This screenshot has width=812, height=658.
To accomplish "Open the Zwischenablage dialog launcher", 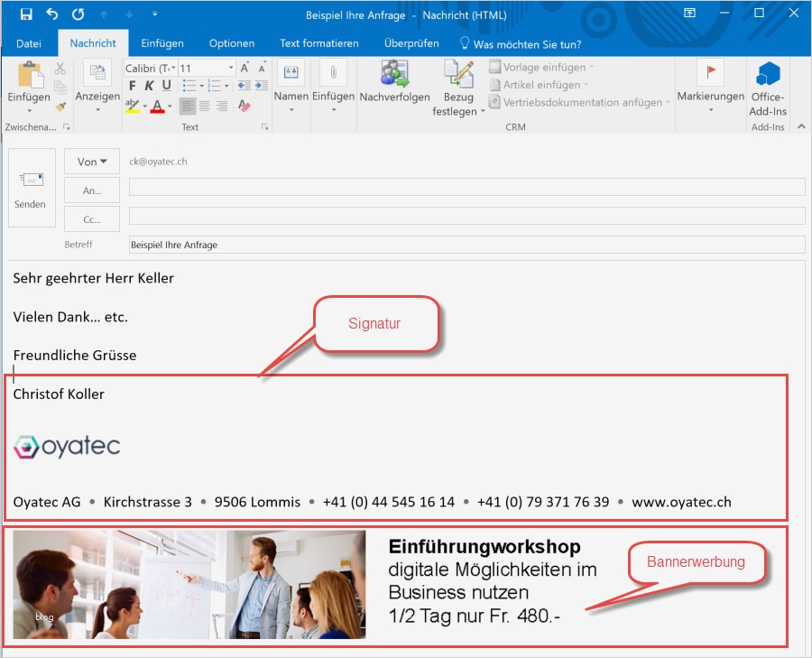I will 66,127.
